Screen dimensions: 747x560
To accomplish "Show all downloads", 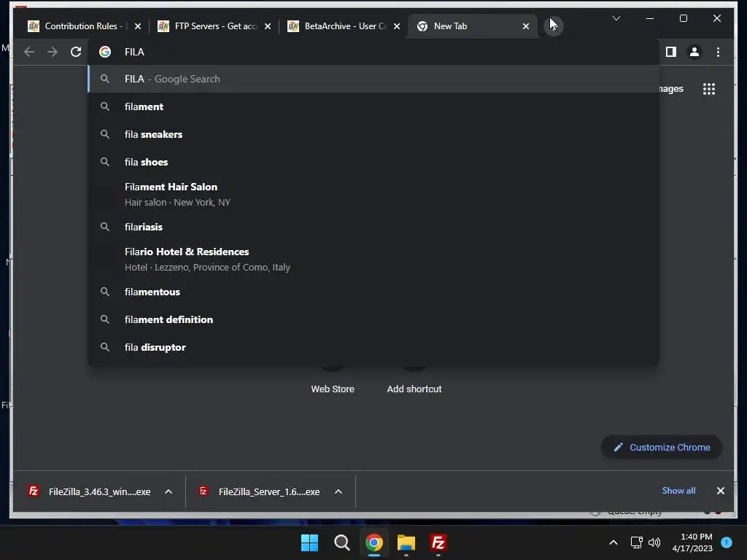I will pos(678,491).
